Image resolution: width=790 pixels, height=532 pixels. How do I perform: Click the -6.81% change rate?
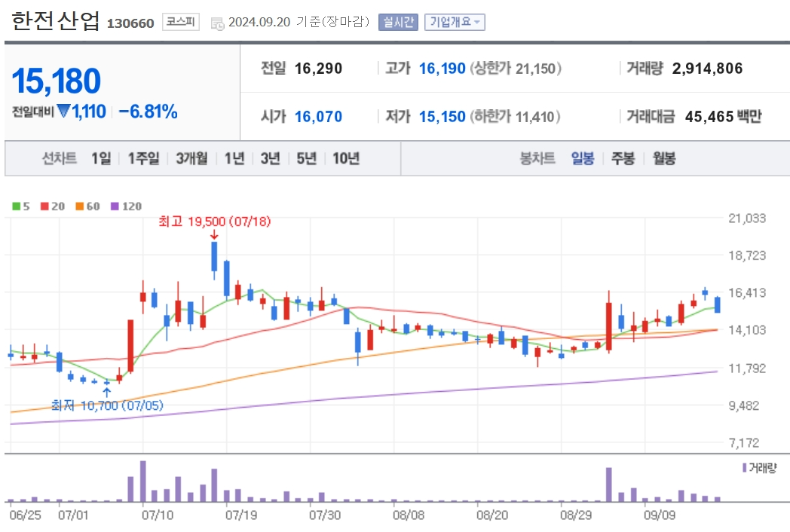(x=148, y=112)
